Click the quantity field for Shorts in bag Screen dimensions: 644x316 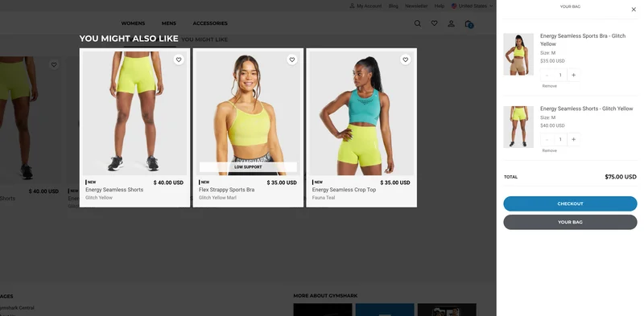point(560,140)
